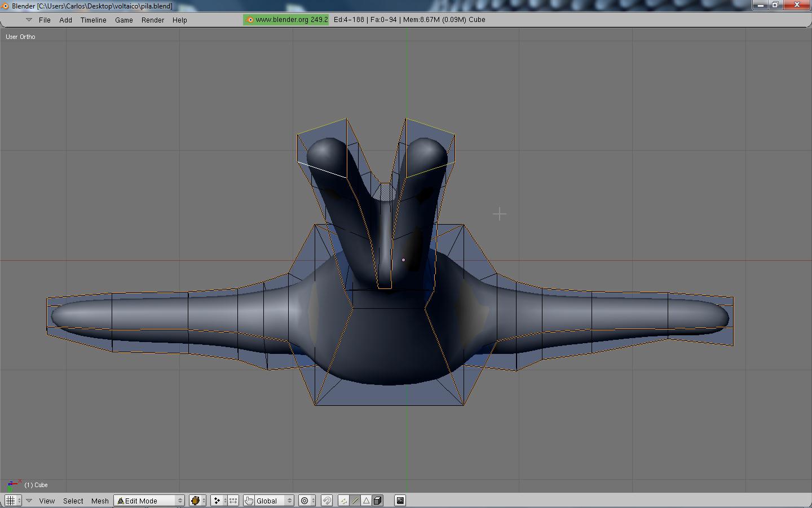This screenshot has height=508, width=812.
Task: Toggle the snap magnet icon
Action: (327, 501)
